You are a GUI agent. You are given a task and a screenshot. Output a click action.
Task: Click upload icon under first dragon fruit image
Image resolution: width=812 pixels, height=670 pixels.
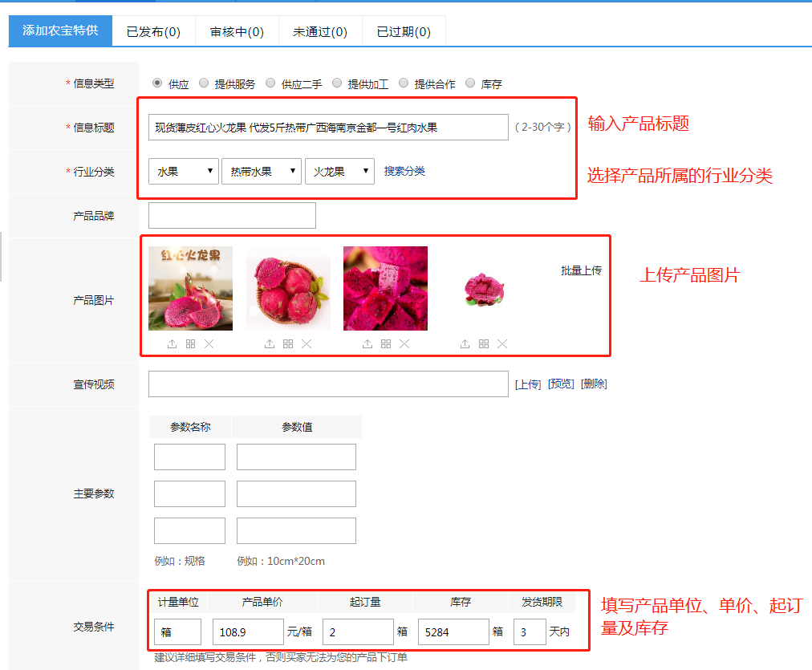coord(172,344)
